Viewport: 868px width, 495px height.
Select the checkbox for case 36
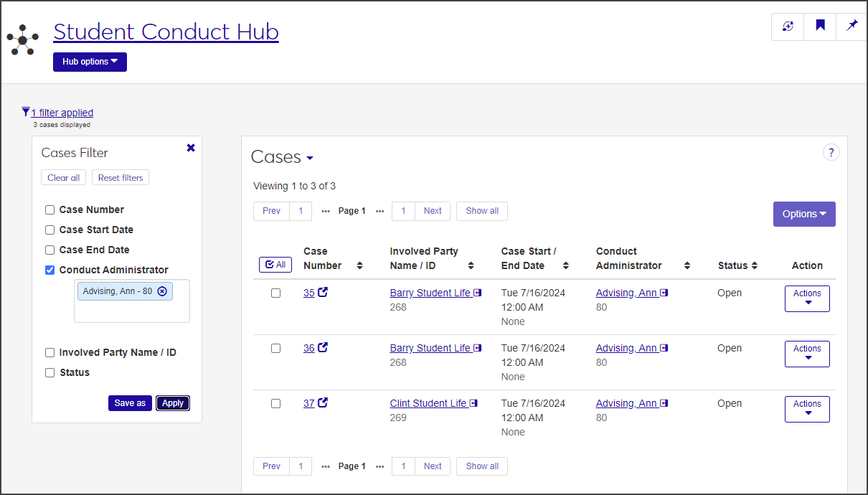click(275, 349)
